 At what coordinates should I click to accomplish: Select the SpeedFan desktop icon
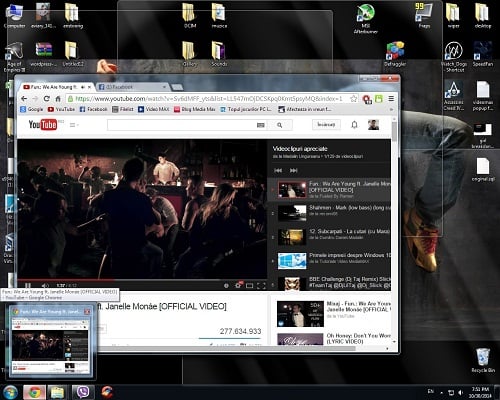pos(482,54)
